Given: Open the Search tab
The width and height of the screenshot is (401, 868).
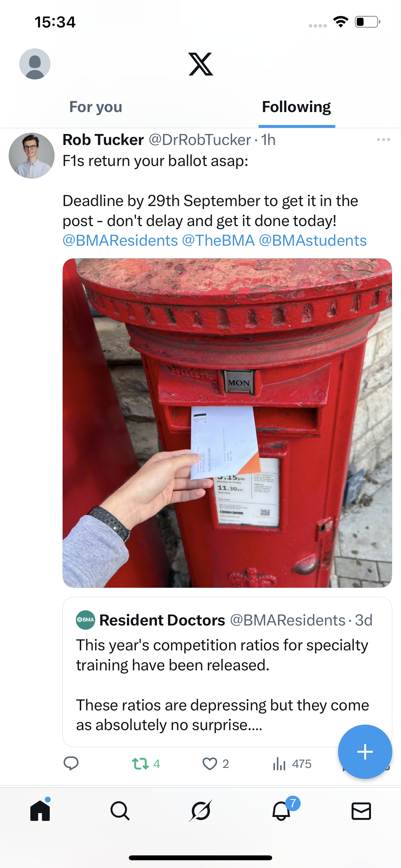Looking at the screenshot, I should click(120, 811).
